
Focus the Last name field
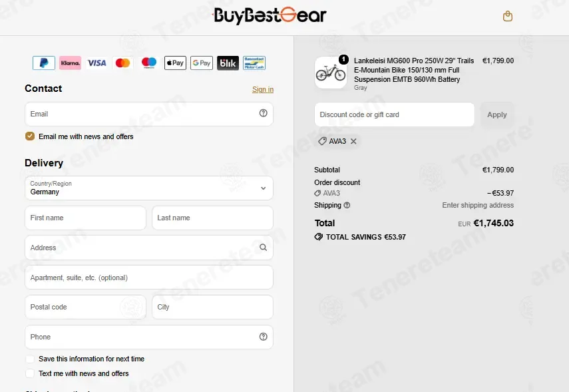pos(212,218)
